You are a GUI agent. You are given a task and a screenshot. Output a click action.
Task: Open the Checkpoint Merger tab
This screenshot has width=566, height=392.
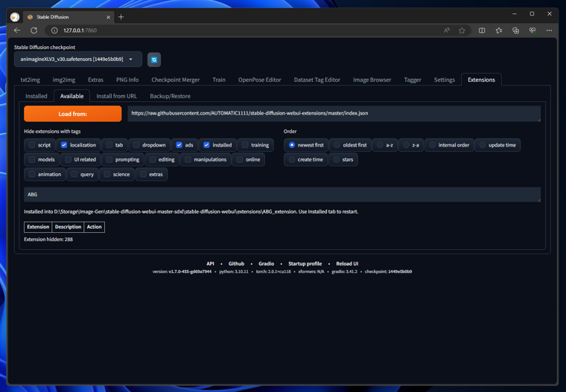(x=176, y=80)
